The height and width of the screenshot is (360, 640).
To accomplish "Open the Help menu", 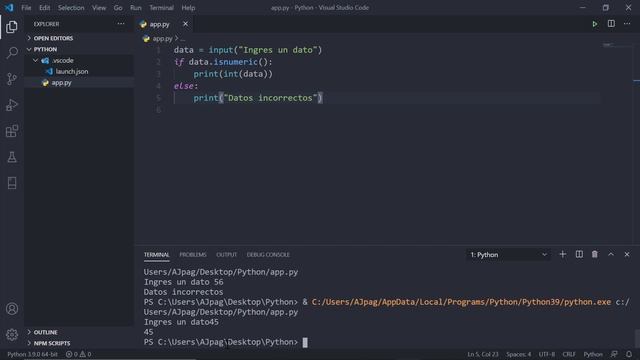I will (x=188, y=7).
